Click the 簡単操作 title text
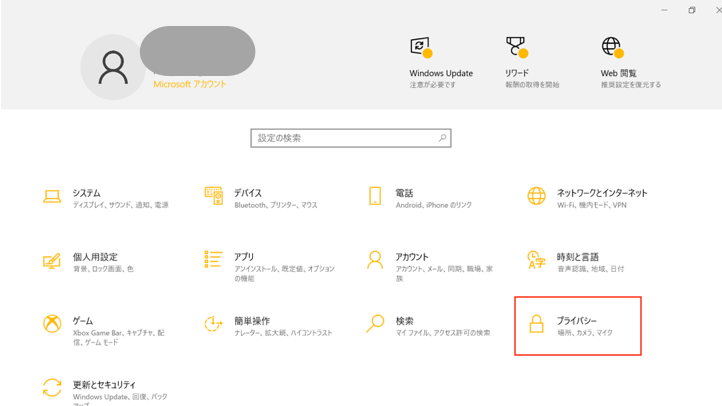Screen dimensions: 722x406 [252, 321]
